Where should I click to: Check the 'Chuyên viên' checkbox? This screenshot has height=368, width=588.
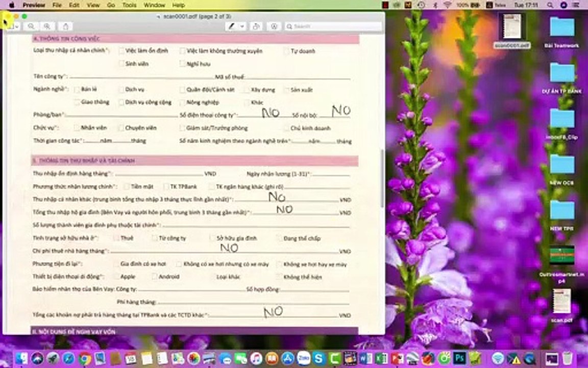121,128
